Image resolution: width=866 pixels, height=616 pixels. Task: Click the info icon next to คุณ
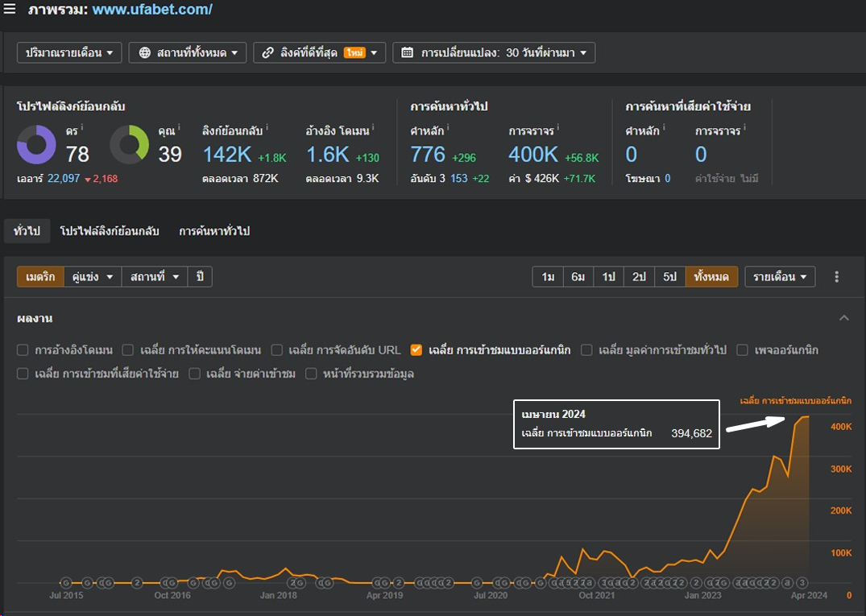tap(179, 128)
